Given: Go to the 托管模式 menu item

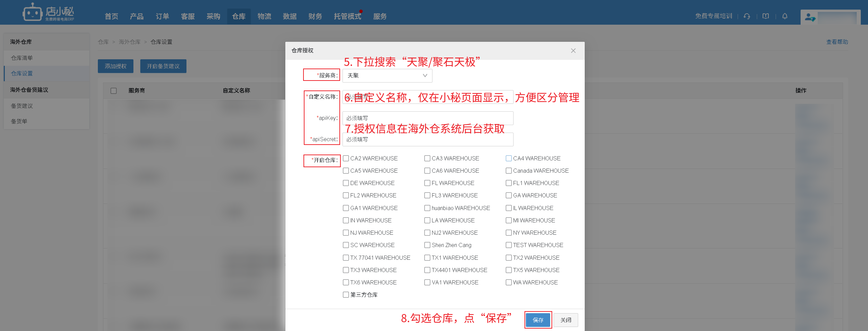Looking at the screenshot, I should pos(347,16).
